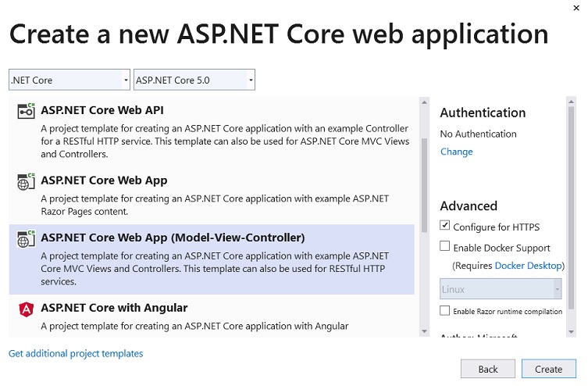Click template list scrollbar down arrow

click(424, 331)
